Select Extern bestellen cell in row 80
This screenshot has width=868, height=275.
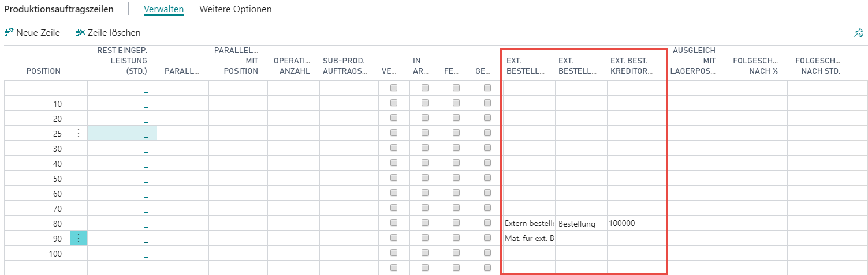[529, 223]
